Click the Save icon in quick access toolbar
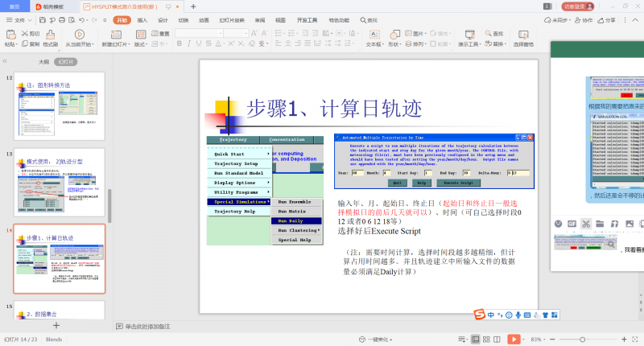This screenshot has height=346, width=644. (x=42, y=20)
